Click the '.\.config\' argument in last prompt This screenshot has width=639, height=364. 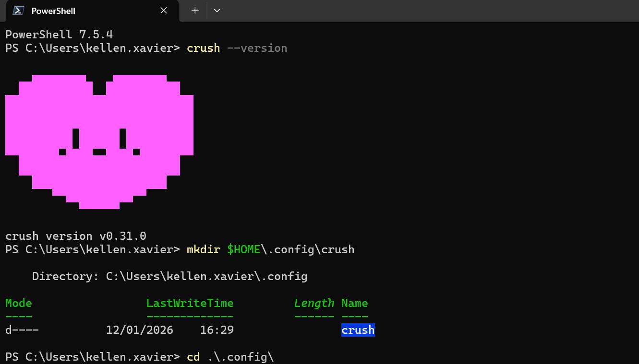pos(241,357)
